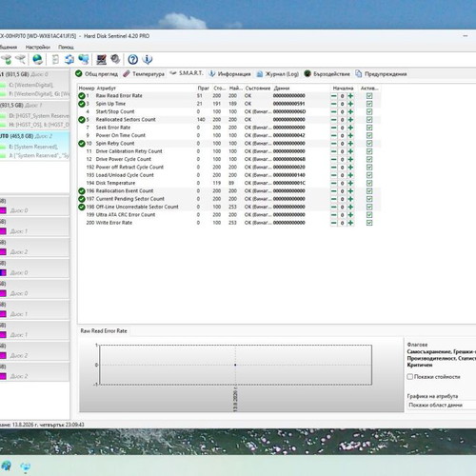This screenshot has width=476, height=476.
Task: Click the Начална column header
Action: (x=343, y=88)
